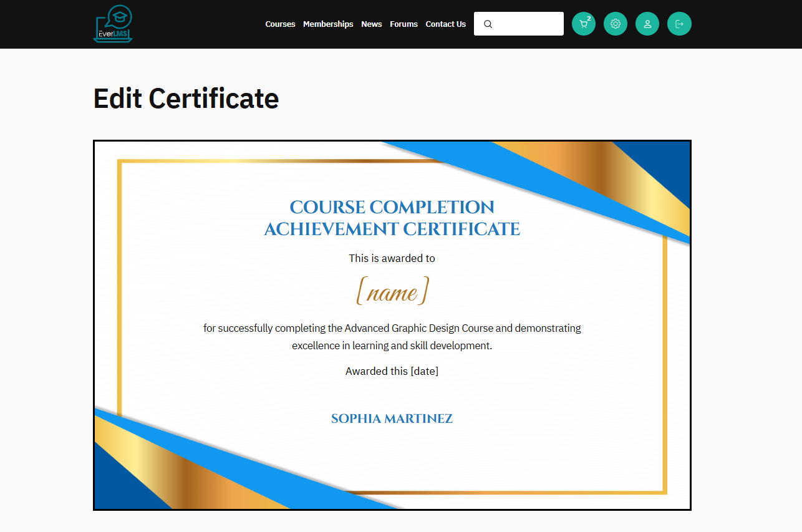Log out using the exit icon
This screenshot has width=802, height=532.
[x=679, y=24]
